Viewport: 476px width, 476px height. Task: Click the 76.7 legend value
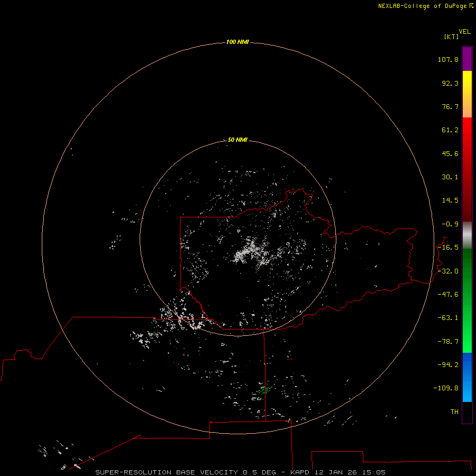tap(450, 106)
